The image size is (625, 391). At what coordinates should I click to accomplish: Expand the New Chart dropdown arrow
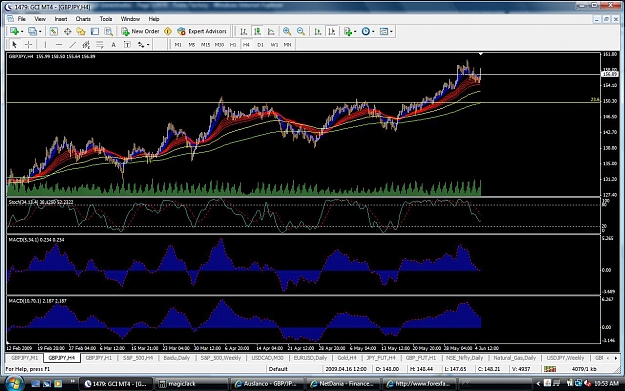[22, 31]
